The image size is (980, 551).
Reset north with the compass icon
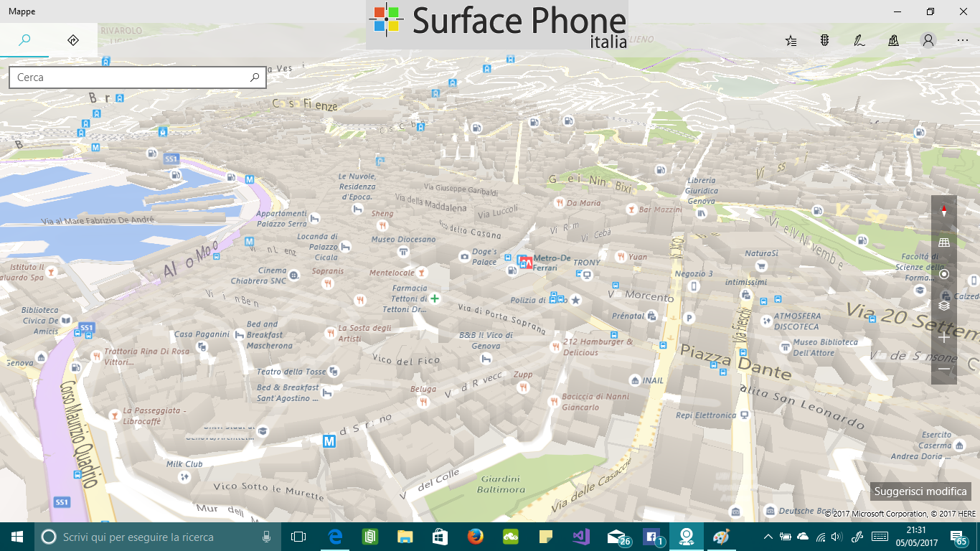pyautogui.click(x=943, y=212)
